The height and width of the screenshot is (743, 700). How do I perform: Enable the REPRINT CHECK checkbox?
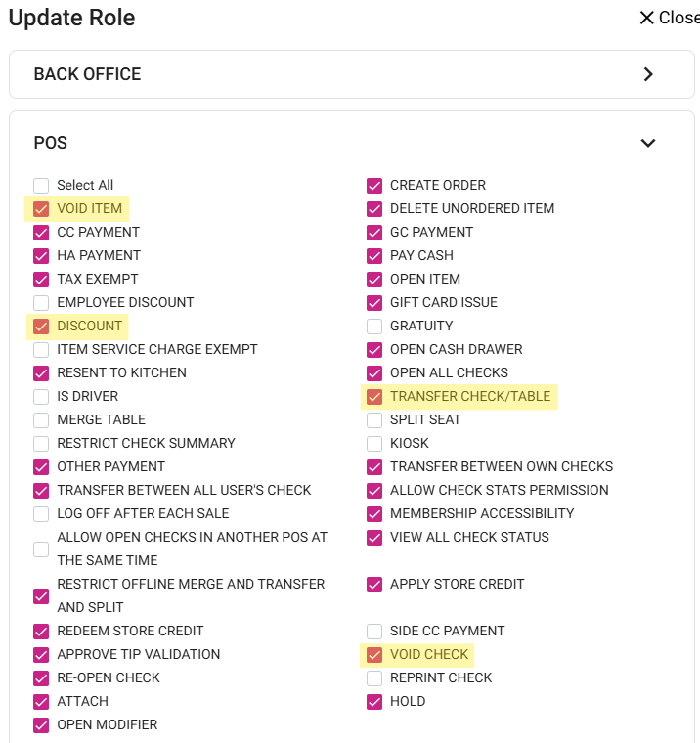(x=374, y=678)
